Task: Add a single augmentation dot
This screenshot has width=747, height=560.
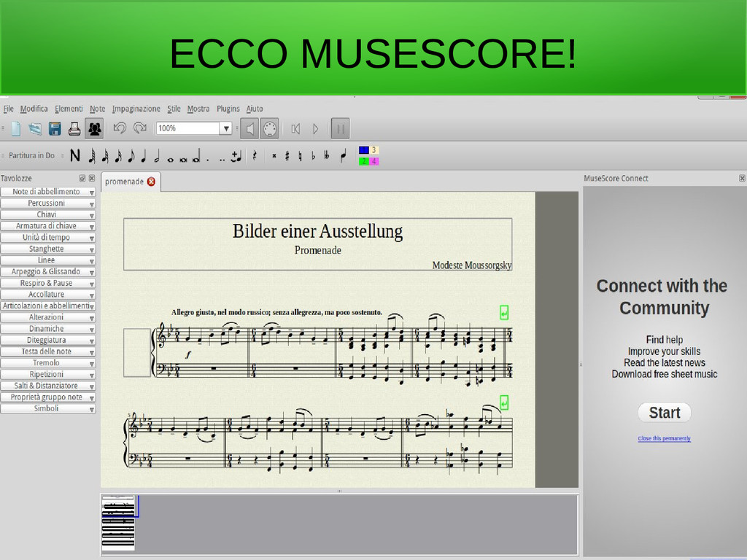Action: tap(208, 160)
